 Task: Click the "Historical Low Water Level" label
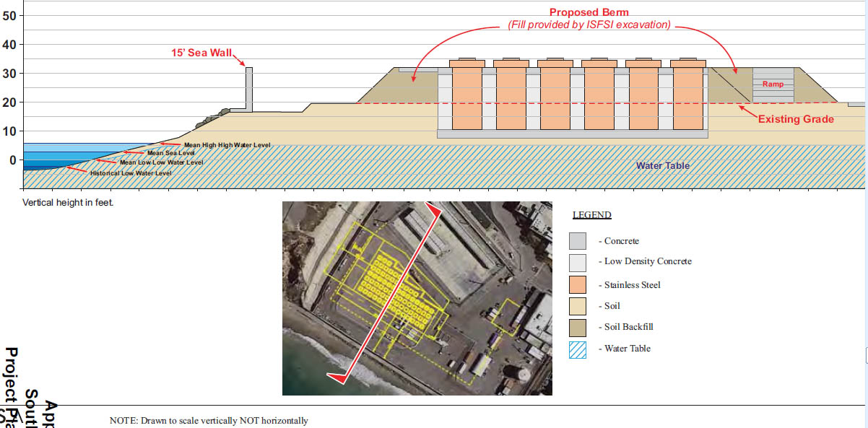tap(130, 173)
